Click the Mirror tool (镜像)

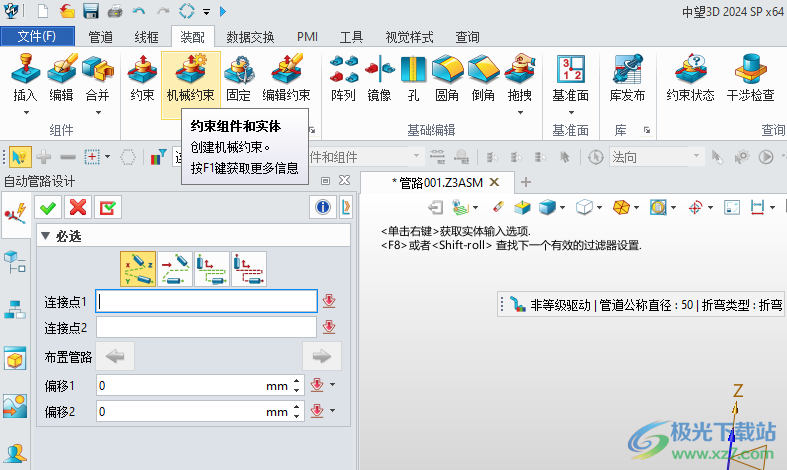click(379, 78)
